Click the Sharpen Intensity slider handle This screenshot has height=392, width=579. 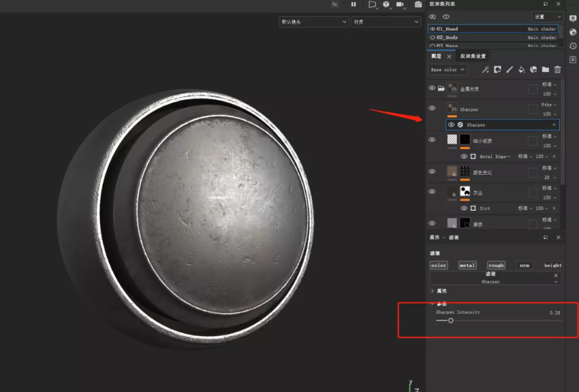coord(450,321)
